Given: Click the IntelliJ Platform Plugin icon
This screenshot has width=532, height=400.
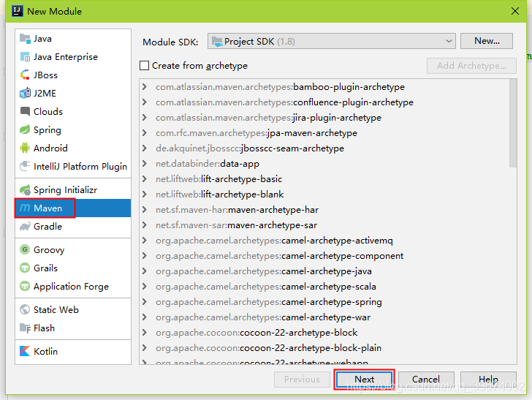Looking at the screenshot, I should [25, 166].
